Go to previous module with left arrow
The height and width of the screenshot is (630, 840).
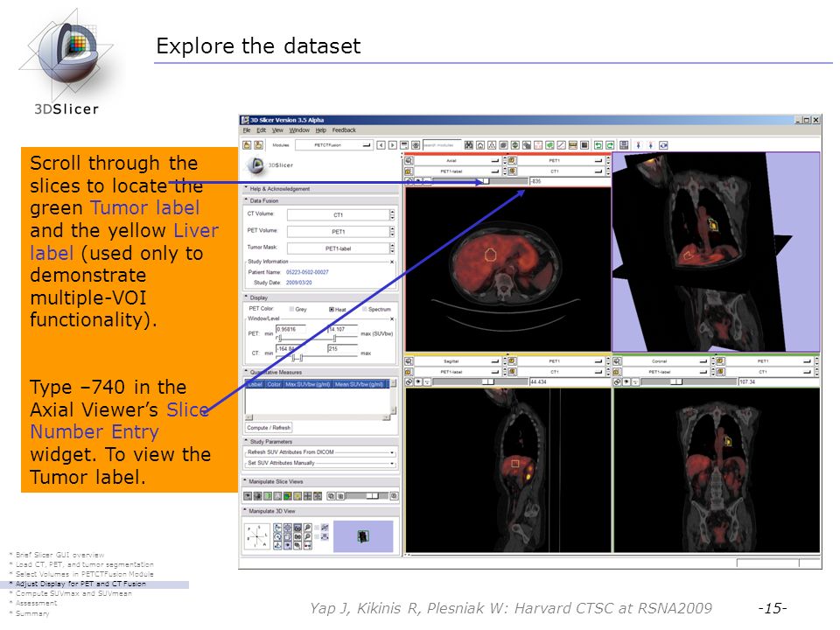pyautogui.click(x=381, y=145)
